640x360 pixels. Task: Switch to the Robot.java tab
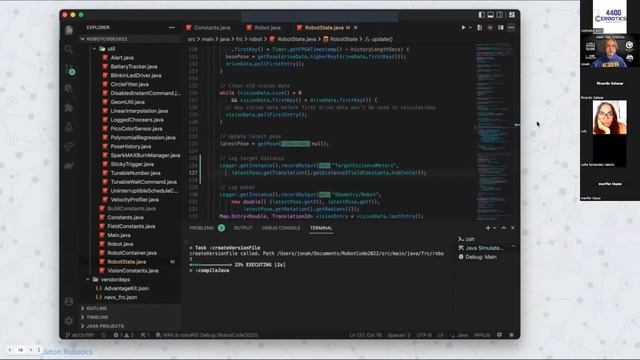click(264, 27)
